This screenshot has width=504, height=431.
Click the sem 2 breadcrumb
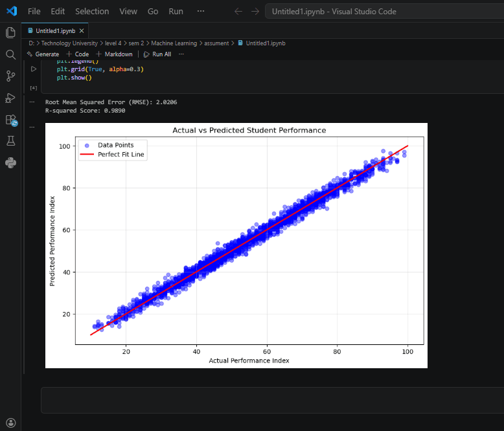coord(136,43)
